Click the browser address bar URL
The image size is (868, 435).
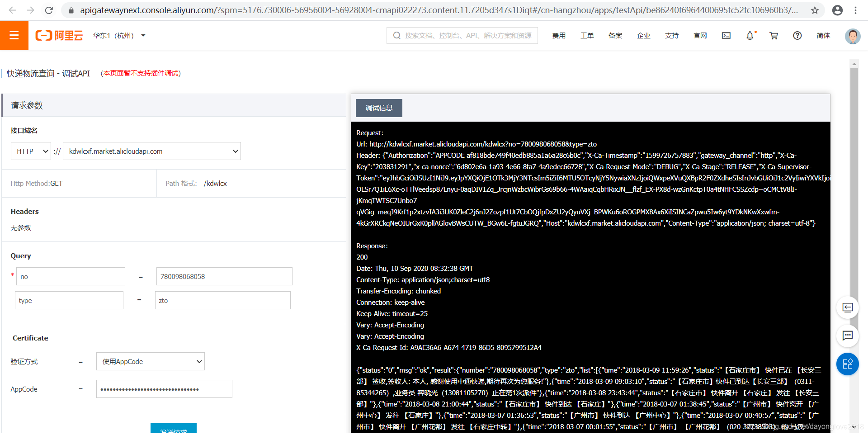point(439,10)
